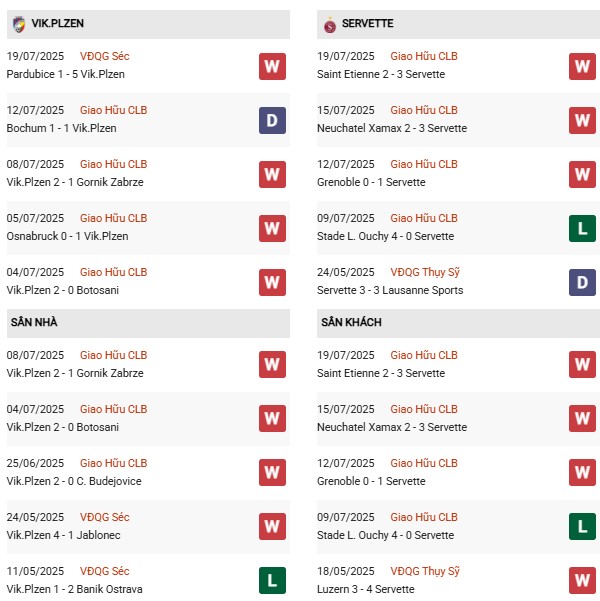This screenshot has width=600, height=601.
Task: Open the Giao Hữu CLB link dated 25/06/2025
Action: click(113, 463)
